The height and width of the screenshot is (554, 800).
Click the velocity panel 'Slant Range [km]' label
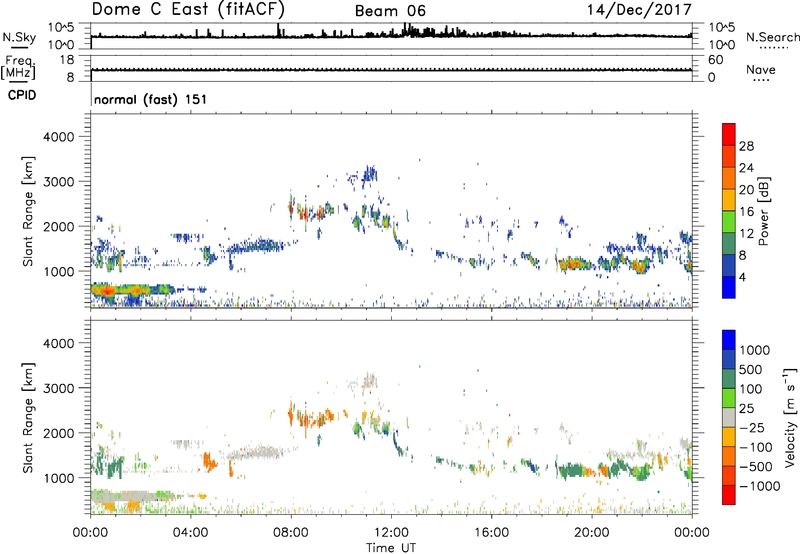coord(28,417)
